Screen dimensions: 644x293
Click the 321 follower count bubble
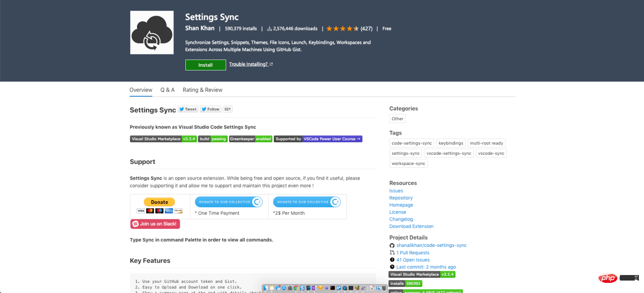[228, 109]
